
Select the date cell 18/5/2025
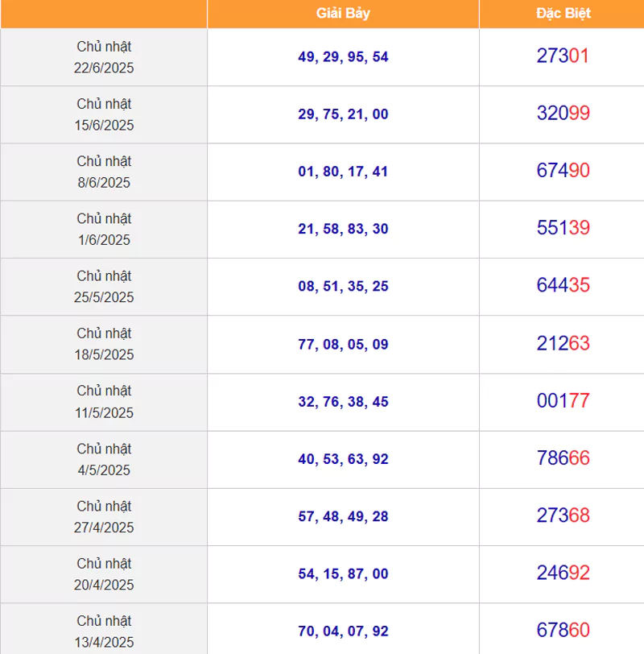pyautogui.click(x=104, y=344)
